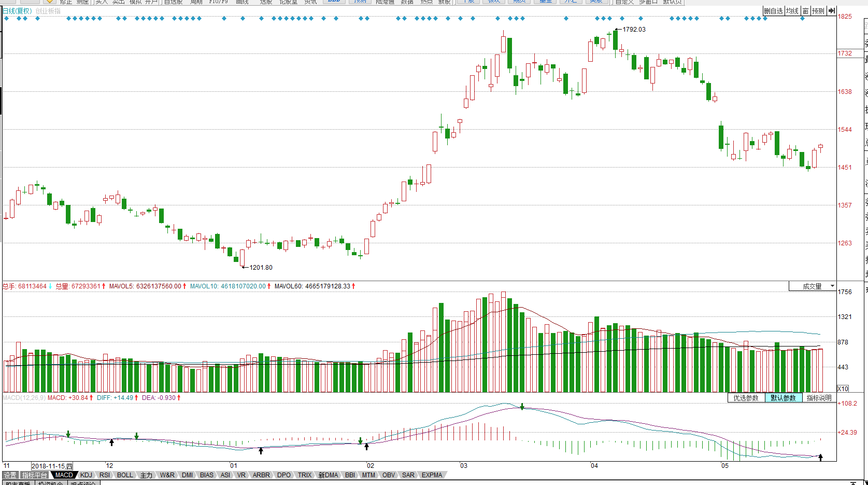Switch to the KDJ indicator tab

86,475
